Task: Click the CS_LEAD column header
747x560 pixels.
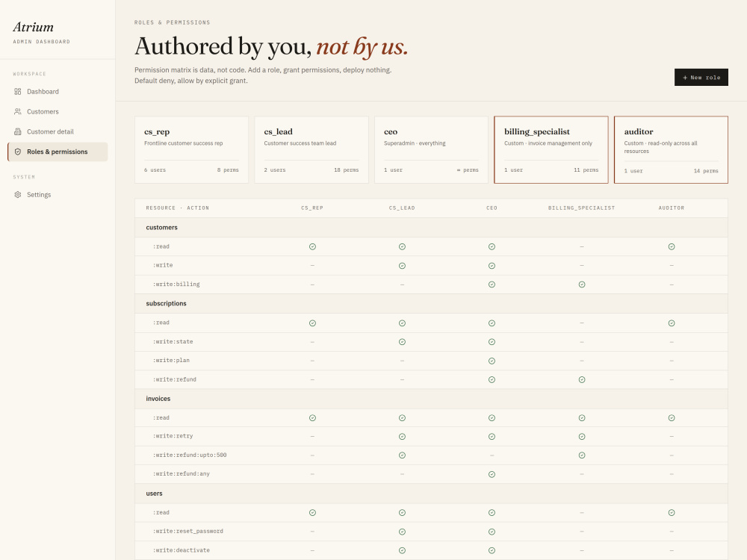Action: (x=402, y=208)
